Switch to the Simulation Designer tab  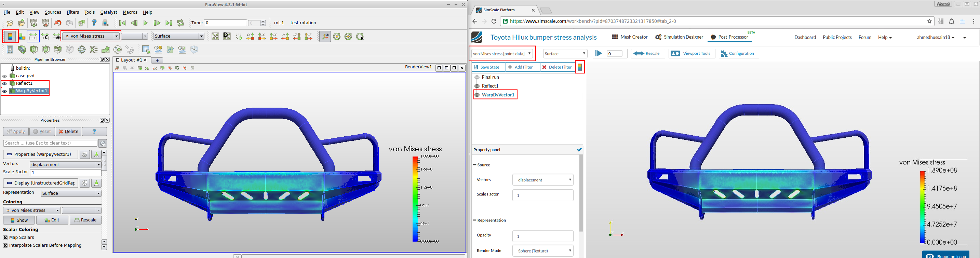pos(679,37)
